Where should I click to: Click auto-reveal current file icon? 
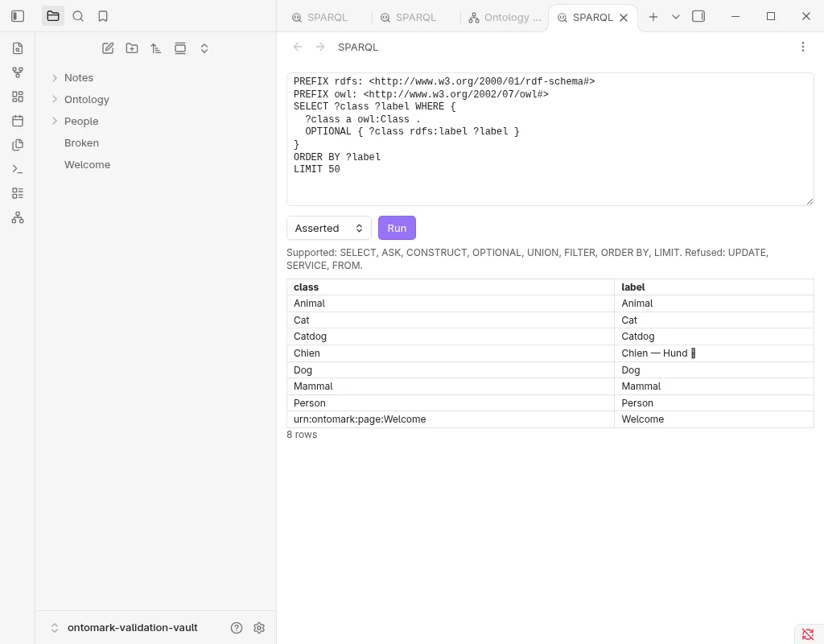[x=180, y=48]
